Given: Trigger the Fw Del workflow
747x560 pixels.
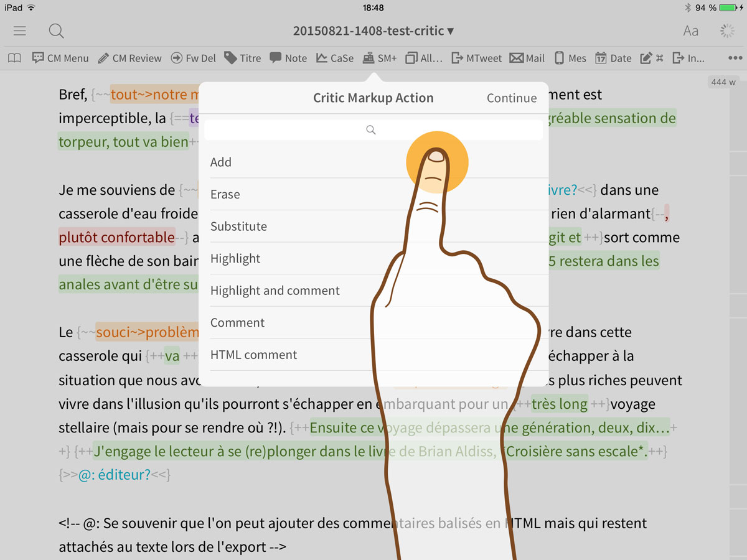Looking at the screenshot, I should [194, 58].
